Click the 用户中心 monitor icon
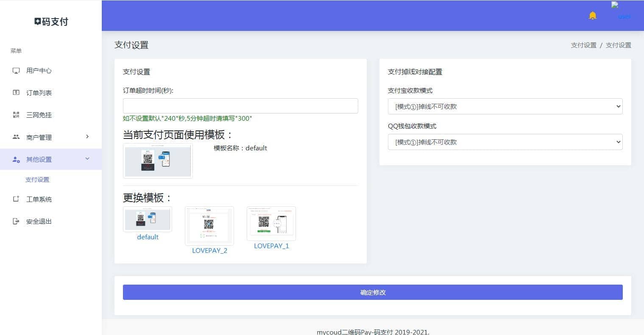Image resolution: width=644 pixels, height=335 pixels. (16, 71)
